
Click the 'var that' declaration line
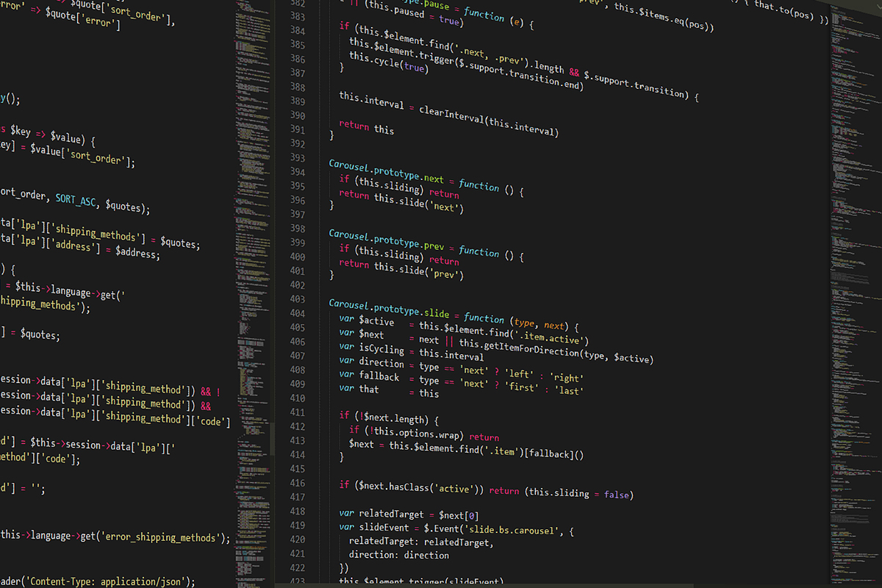pos(389,391)
